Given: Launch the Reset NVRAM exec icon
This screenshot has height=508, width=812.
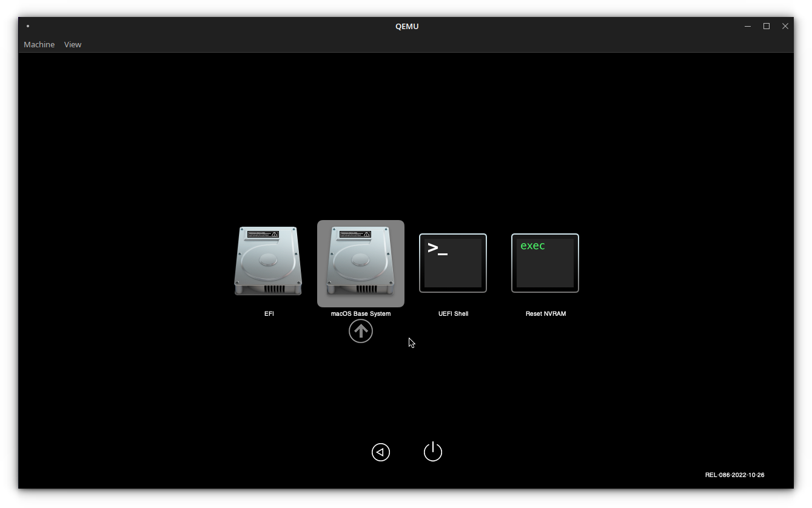Looking at the screenshot, I should 545,262.
